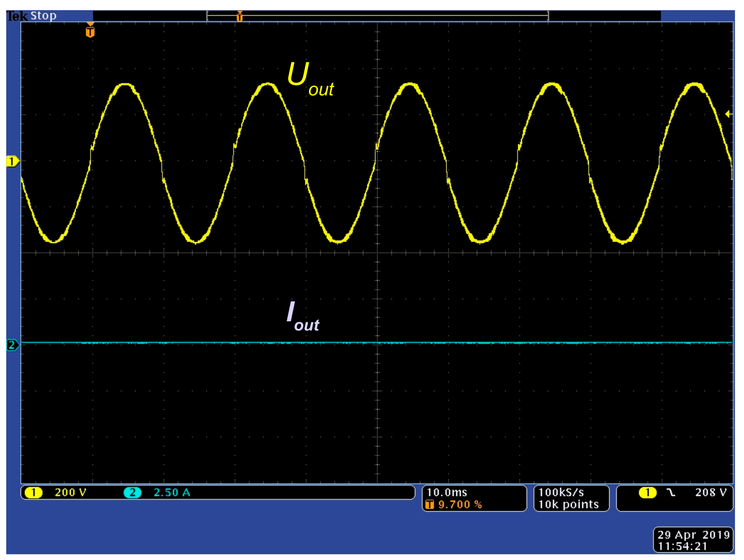Click the Tek logo in top-left corner

pos(16,16)
